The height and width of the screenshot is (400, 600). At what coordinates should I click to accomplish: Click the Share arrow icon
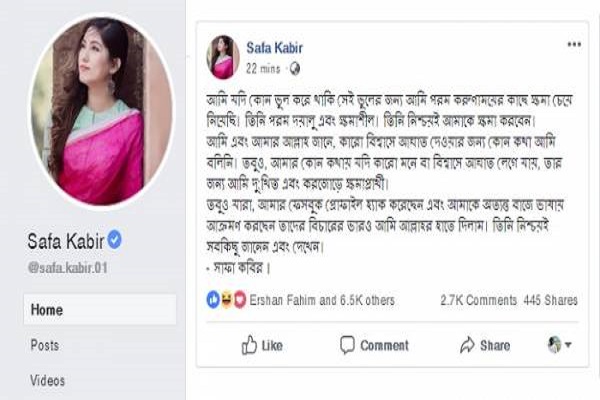(467, 345)
